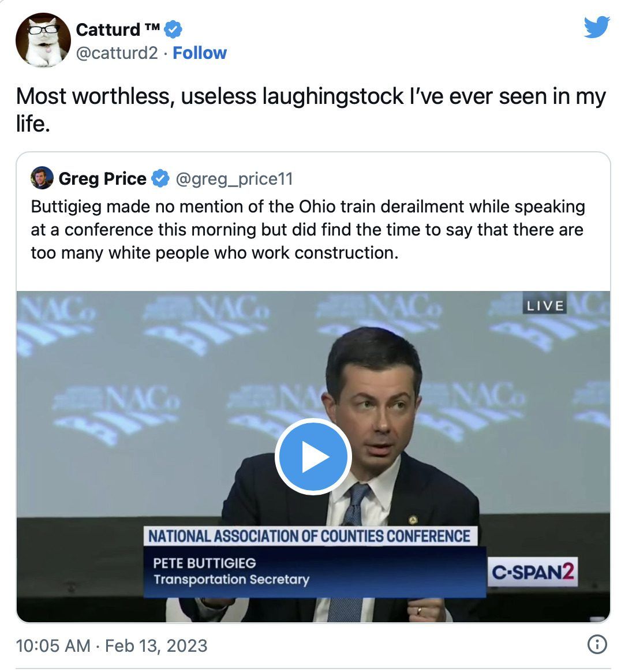Open the tweet info icon

[597, 645]
